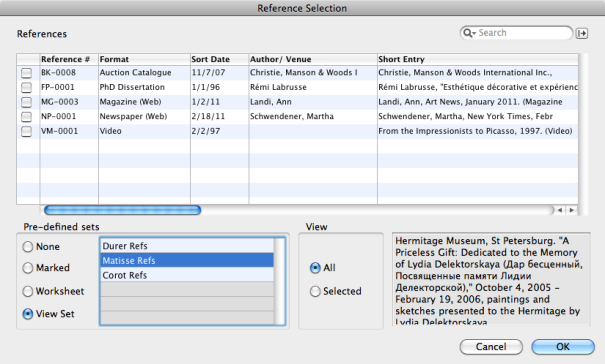Mark the MG-0003 Magazine row checkbox

pyautogui.click(x=26, y=102)
